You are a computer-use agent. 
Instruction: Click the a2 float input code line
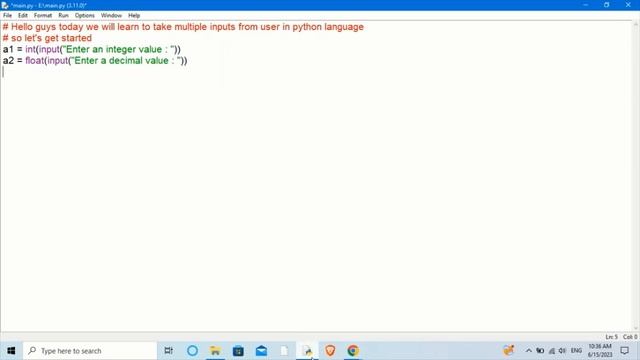click(95, 61)
